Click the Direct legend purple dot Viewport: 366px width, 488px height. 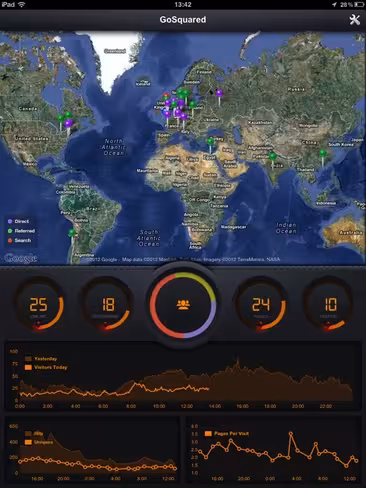pos(10,221)
